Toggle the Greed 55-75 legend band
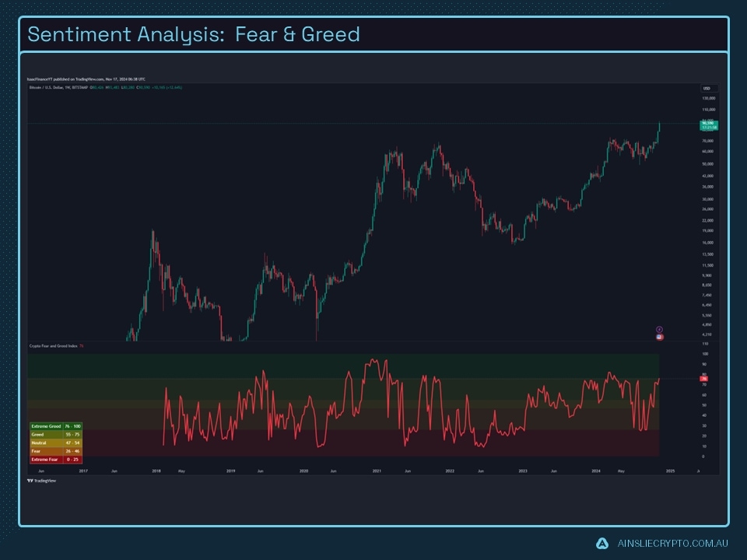This screenshot has height=560, width=747. tap(54, 434)
